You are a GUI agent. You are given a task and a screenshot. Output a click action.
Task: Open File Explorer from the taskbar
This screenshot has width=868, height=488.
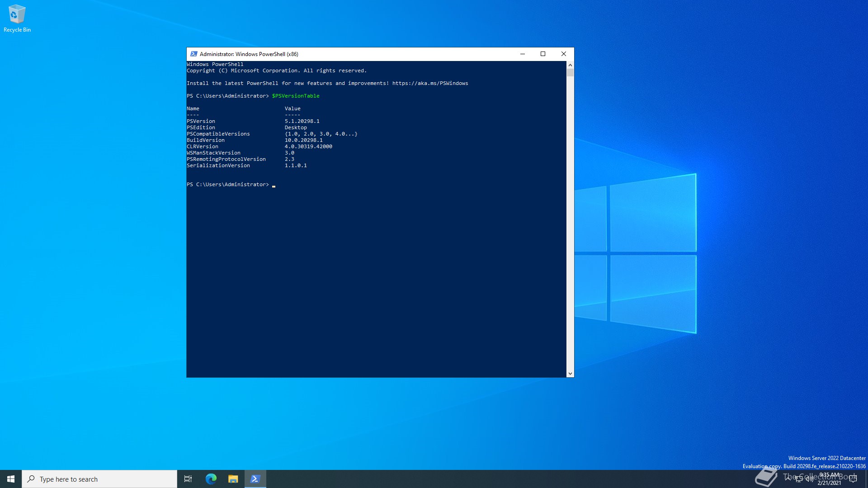tap(233, 479)
